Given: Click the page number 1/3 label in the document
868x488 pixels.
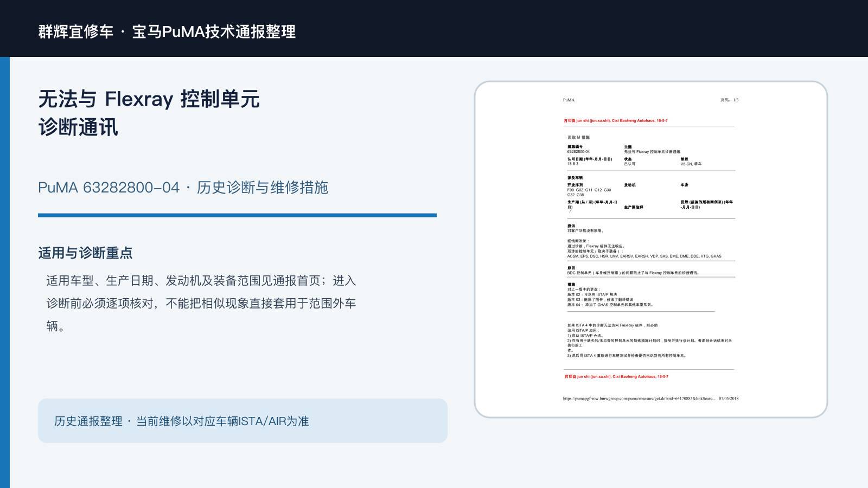Looking at the screenshot, I should point(729,100).
